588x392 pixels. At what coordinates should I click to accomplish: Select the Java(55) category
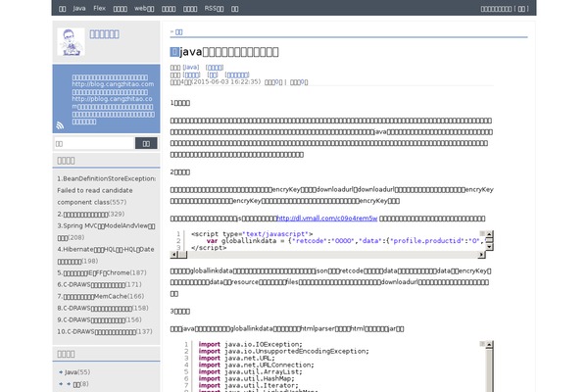tap(77, 372)
